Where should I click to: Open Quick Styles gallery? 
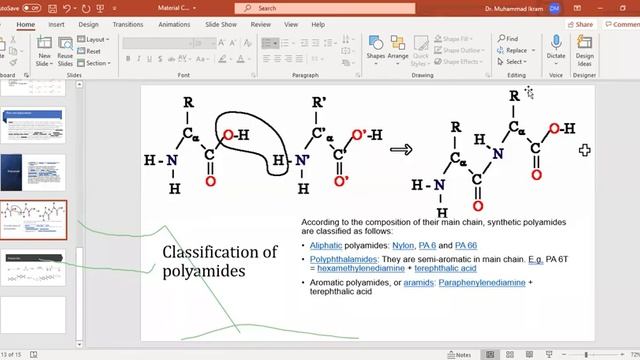click(420, 51)
